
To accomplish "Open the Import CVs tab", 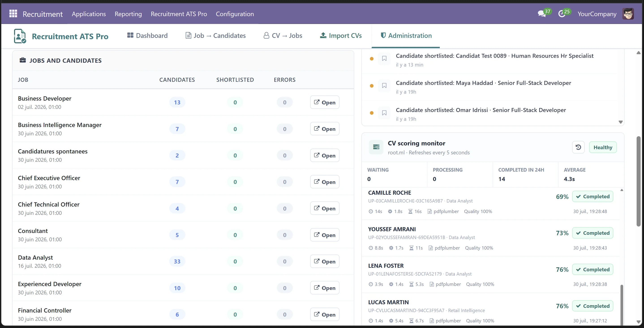I will 341,36.
